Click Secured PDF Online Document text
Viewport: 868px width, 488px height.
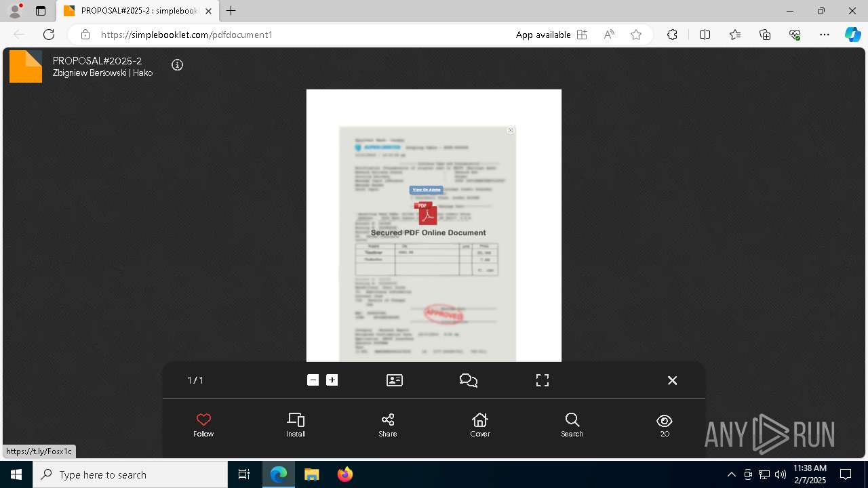point(429,232)
